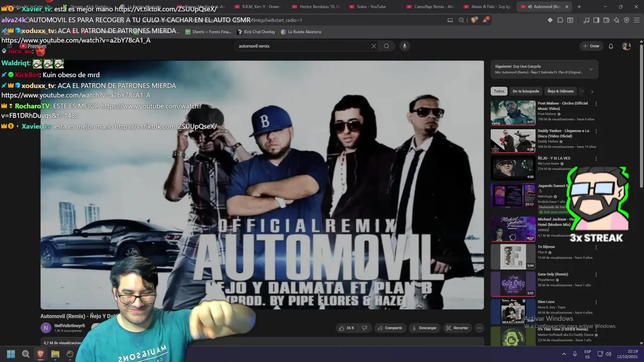This screenshot has width=644, height=362.
Task: Click the Compartir share button
Action: [x=390, y=328]
